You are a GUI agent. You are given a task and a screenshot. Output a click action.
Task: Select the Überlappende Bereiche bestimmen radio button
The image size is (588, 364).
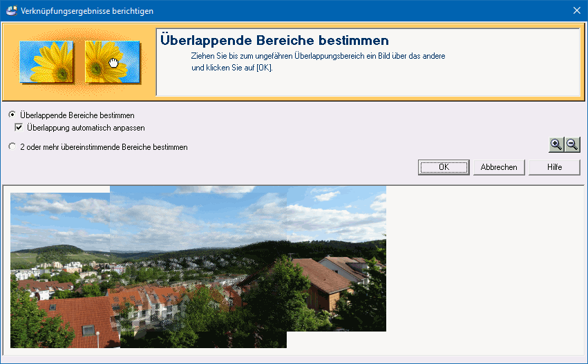click(12, 115)
